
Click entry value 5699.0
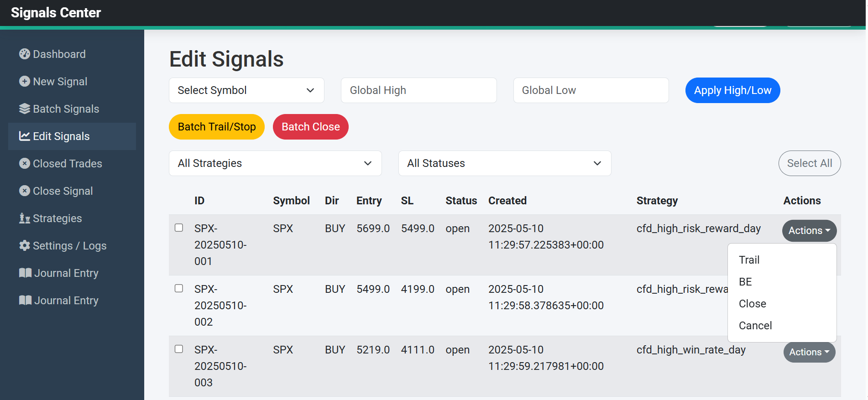[x=373, y=229]
